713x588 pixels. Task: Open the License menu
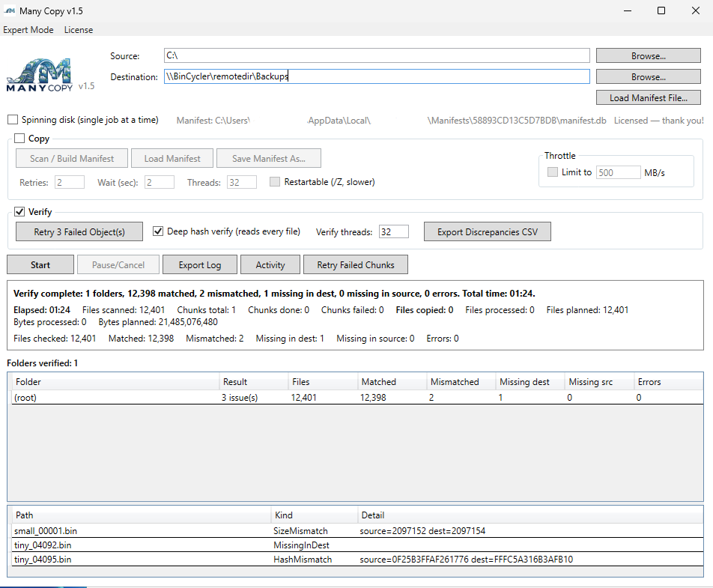click(78, 29)
